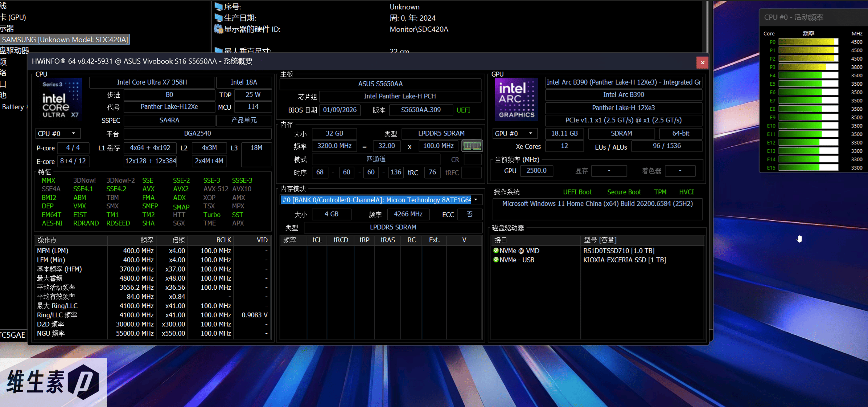Click the 产品单元 button

(244, 120)
